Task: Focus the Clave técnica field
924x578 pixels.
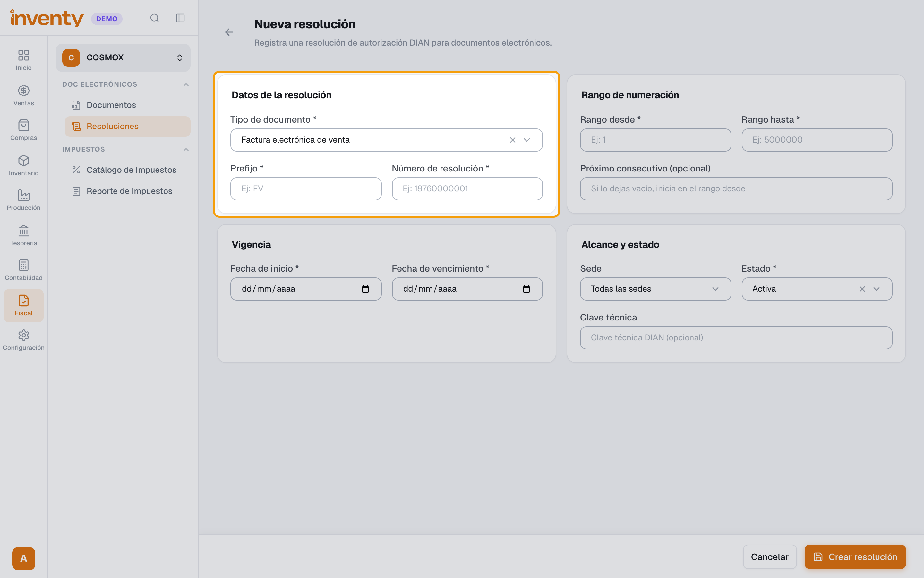Action: click(736, 338)
